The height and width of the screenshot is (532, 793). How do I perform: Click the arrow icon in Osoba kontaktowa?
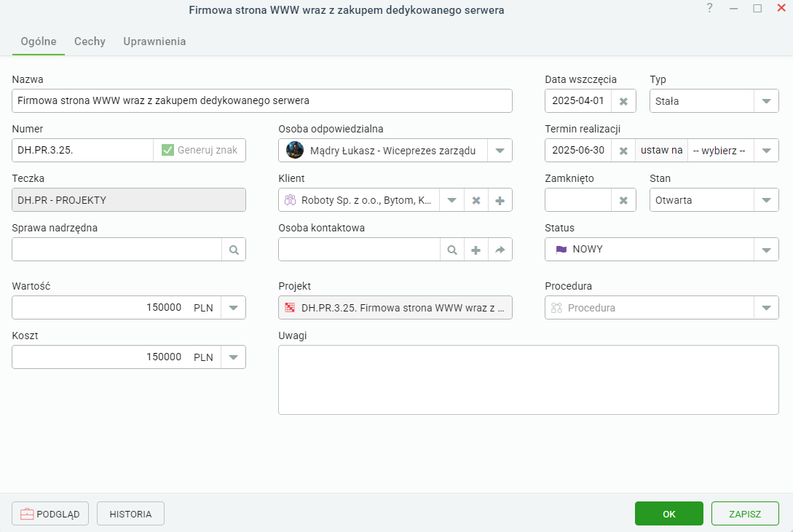click(500, 250)
